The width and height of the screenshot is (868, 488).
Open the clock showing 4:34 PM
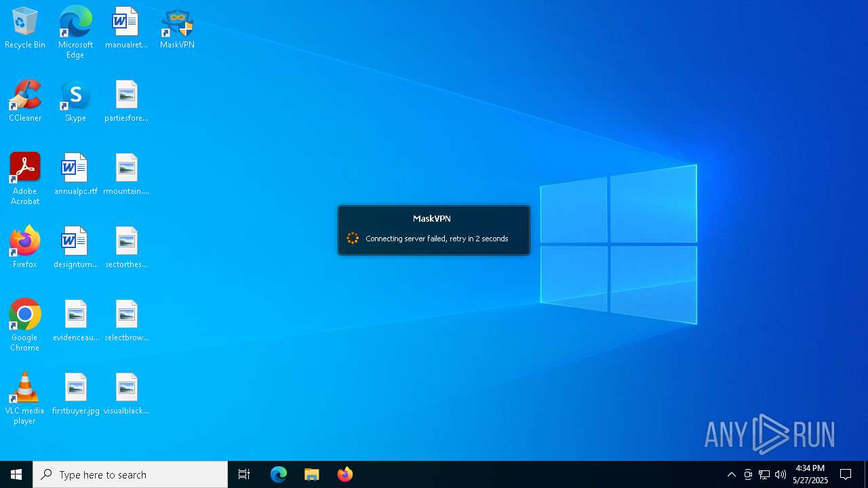[810, 474]
